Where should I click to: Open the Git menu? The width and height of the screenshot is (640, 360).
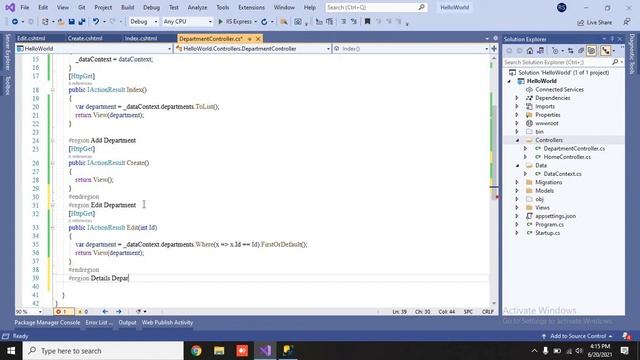tap(82, 7)
